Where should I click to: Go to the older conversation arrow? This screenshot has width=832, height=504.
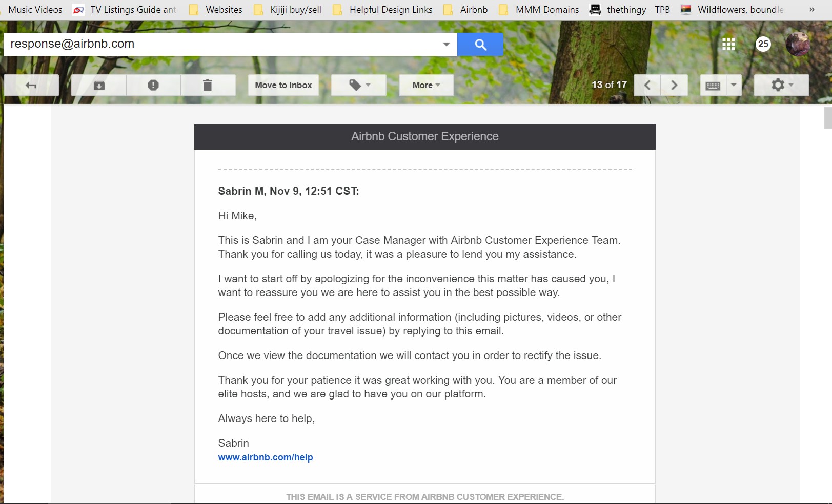tap(674, 85)
